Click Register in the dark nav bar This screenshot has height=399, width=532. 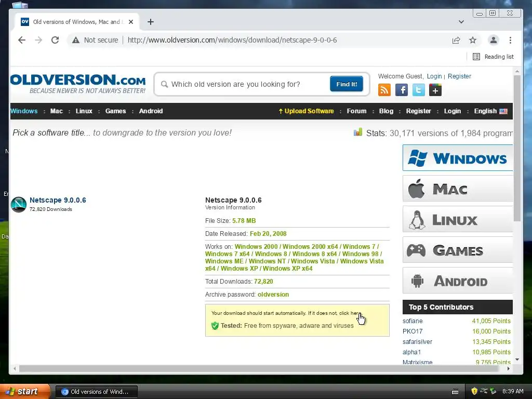[418, 111]
